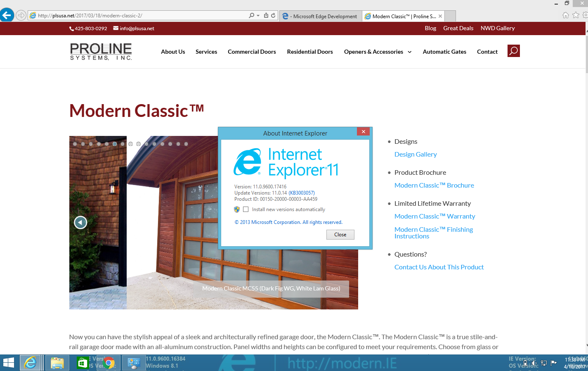Open the About Us menu item
This screenshot has width=588, height=371.
tap(173, 52)
